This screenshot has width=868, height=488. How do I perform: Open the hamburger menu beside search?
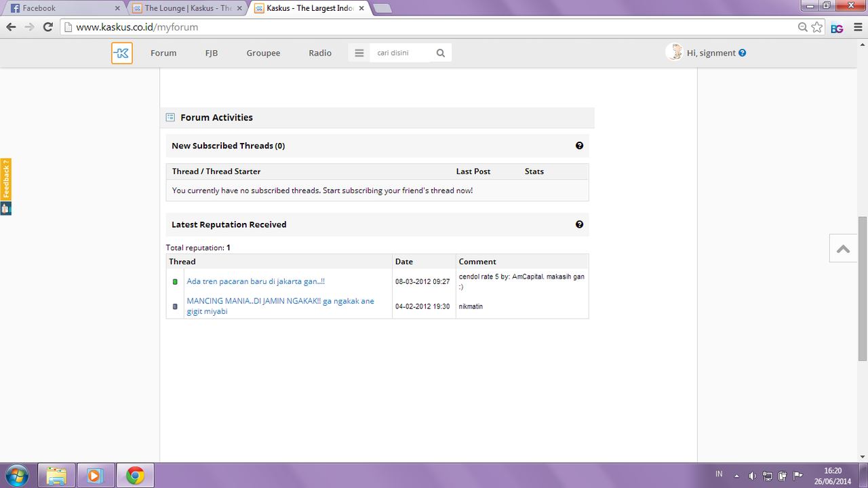[359, 53]
